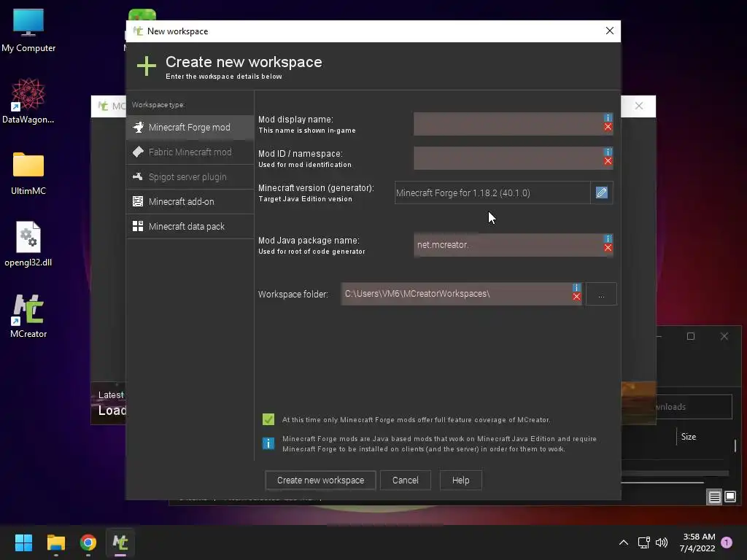Click red error icon on Mod display name field

[x=608, y=127]
